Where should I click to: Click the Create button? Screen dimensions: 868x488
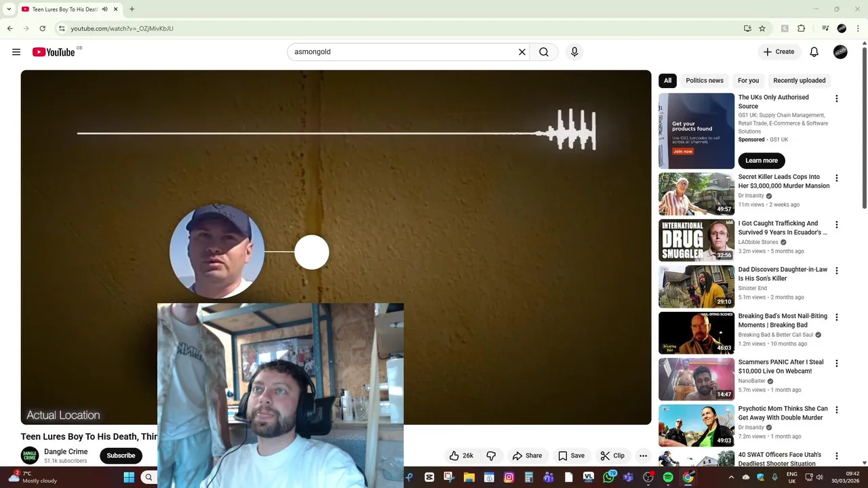(778, 52)
